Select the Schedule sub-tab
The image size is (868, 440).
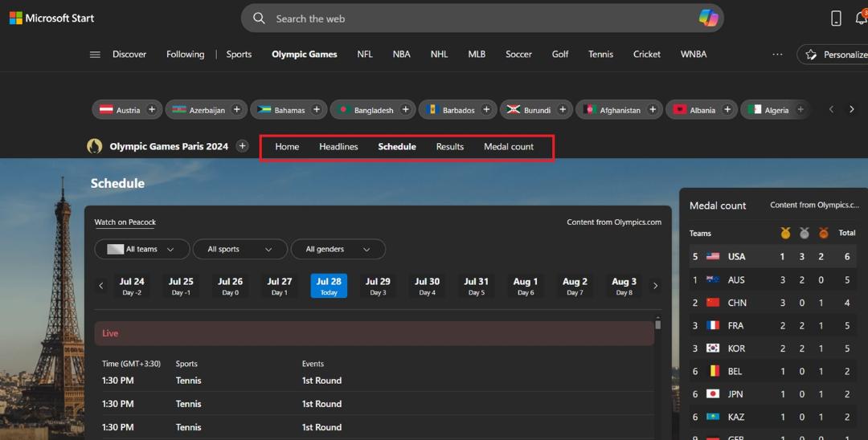click(x=397, y=146)
